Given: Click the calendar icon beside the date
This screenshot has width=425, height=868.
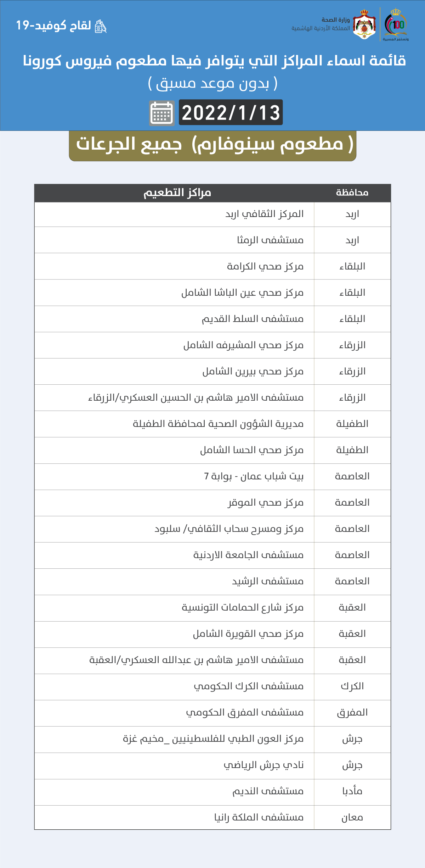Looking at the screenshot, I should click(161, 113).
